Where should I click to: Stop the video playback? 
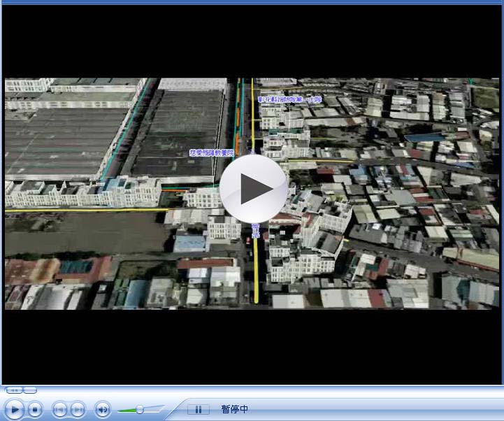35,410
